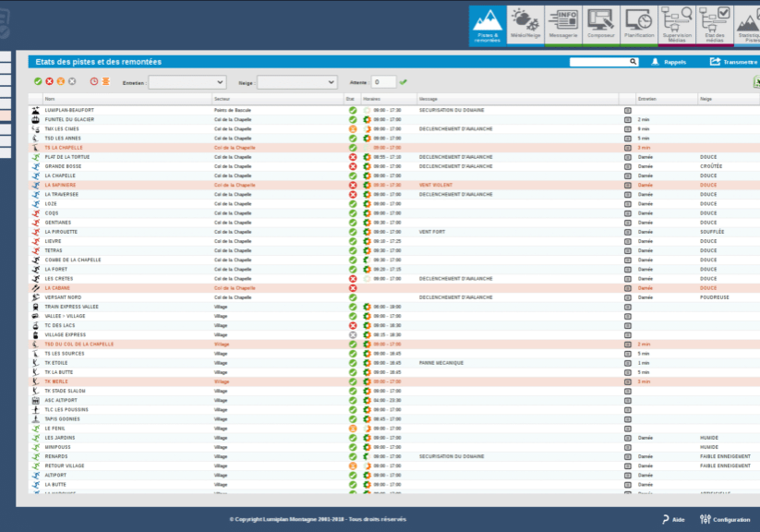Screen dimensions: 760x532
Task: Open the Entretien dropdown
Action: pos(187,82)
